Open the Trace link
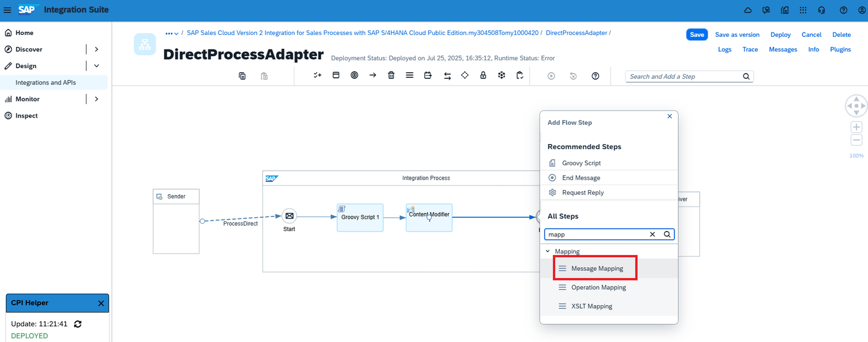 (x=750, y=49)
